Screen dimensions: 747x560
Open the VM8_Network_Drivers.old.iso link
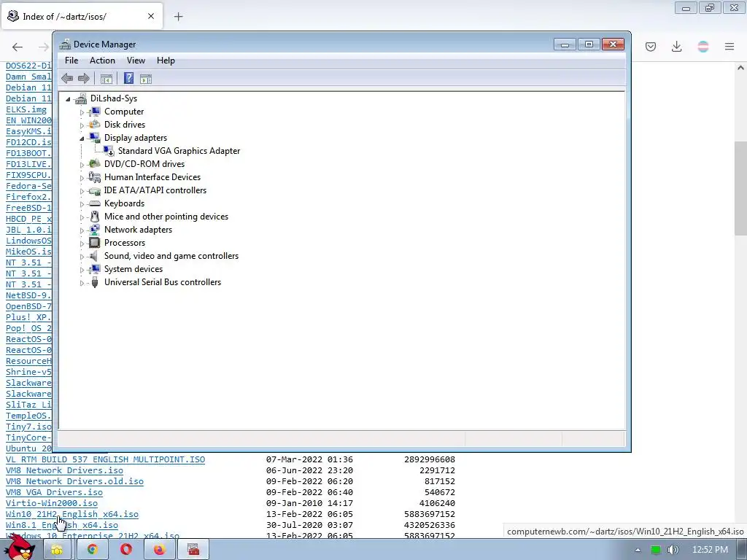point(74,481)
